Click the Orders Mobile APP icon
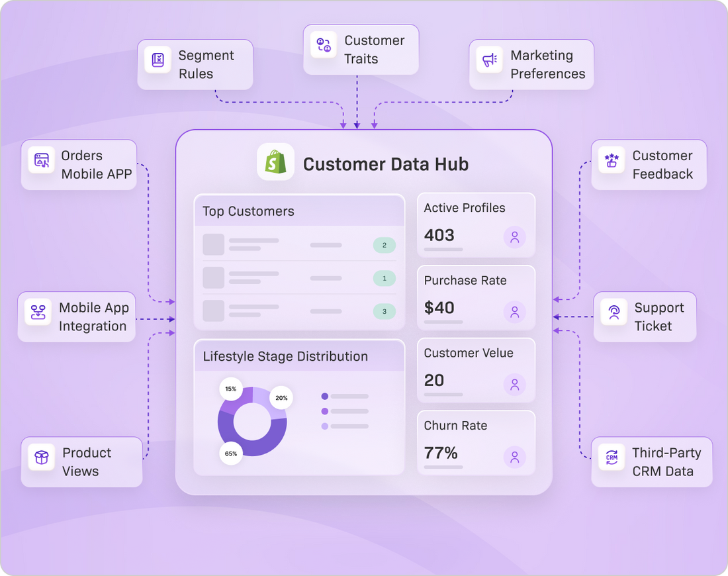The height and width of the screenshot is (576, 728). point(41,160)
